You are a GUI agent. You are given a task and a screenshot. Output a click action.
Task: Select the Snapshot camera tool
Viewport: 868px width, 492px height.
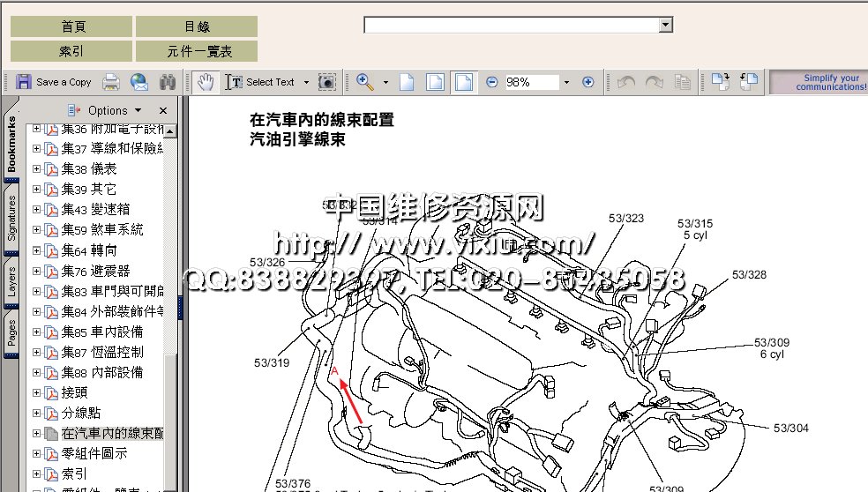coord(327,82)
